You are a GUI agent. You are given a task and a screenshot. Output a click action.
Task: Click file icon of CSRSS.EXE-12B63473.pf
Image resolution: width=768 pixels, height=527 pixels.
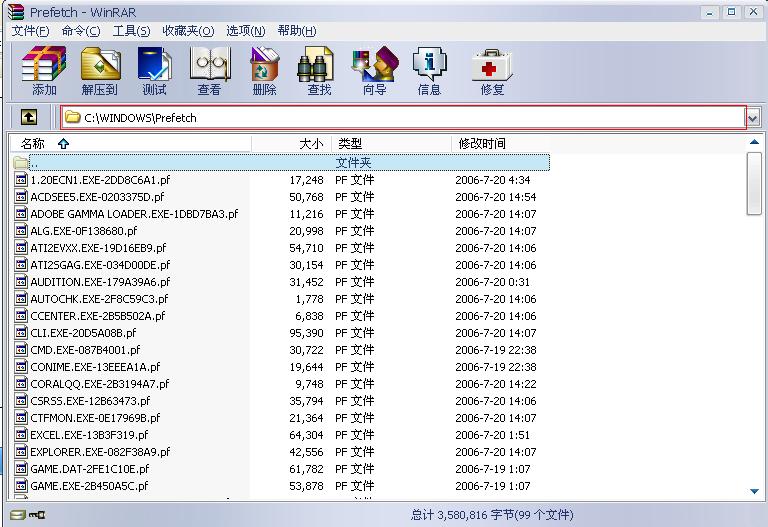point(21,401)
